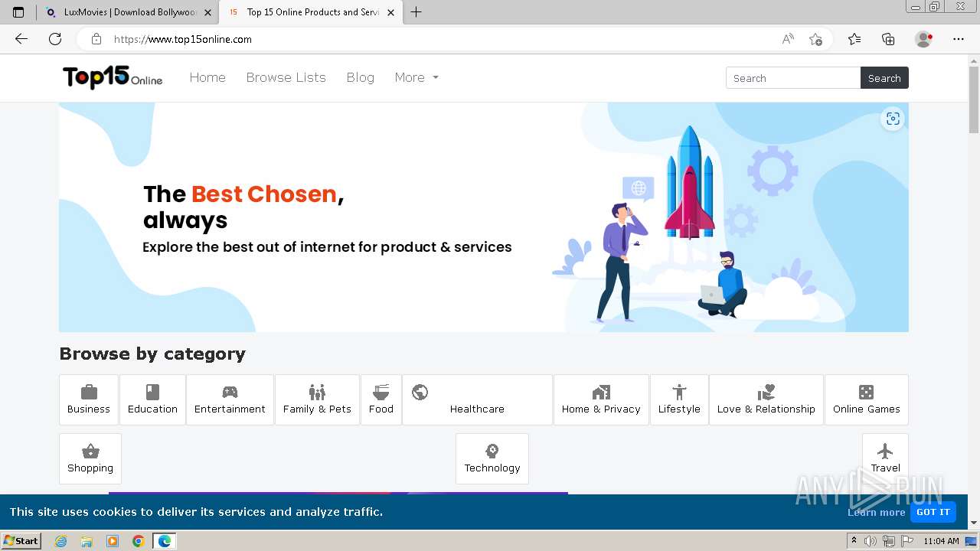The image size is (980, 551).
Task: Open Google Chrome from taskbar
Action: [x=138, y=541]
